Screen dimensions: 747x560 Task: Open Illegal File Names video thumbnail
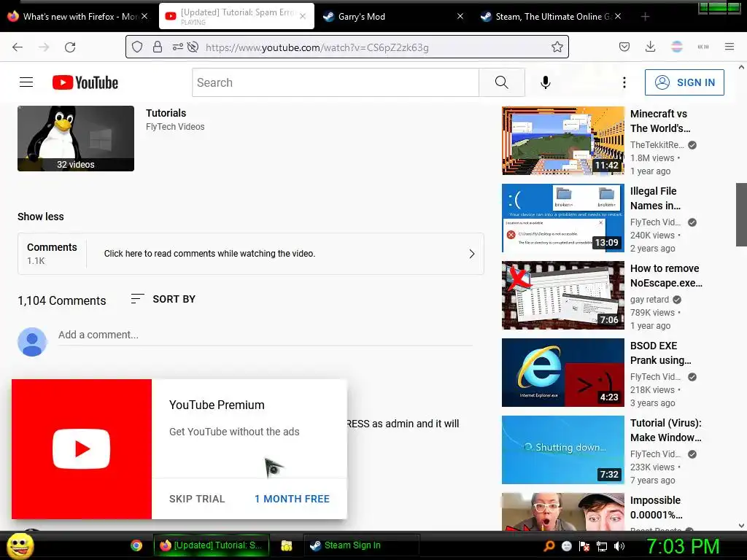click(x=562, y=218)
